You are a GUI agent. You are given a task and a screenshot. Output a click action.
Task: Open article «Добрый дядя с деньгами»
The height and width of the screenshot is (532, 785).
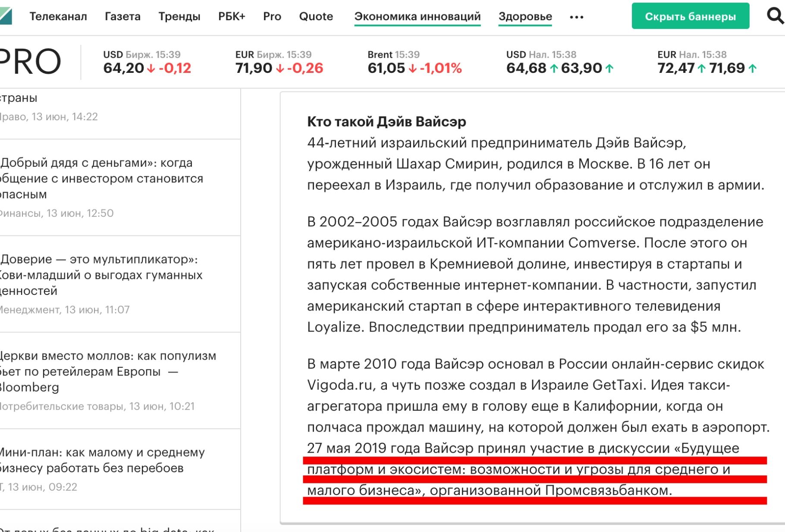[101, 178]
